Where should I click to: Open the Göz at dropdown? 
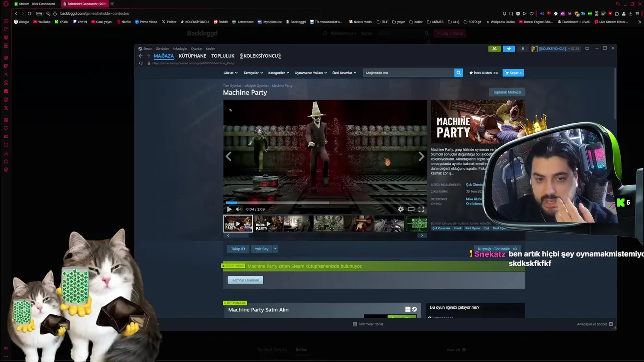click(230, 73)
